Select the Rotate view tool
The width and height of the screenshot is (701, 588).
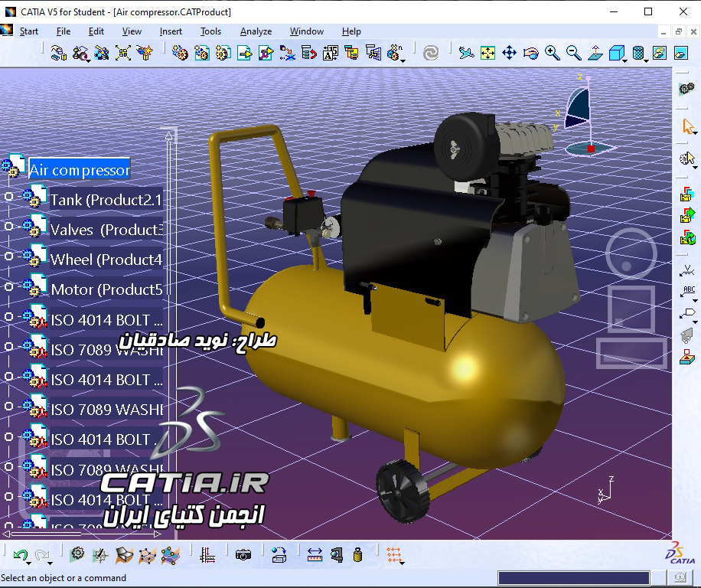pyautogui.click(x=530, y=53)
